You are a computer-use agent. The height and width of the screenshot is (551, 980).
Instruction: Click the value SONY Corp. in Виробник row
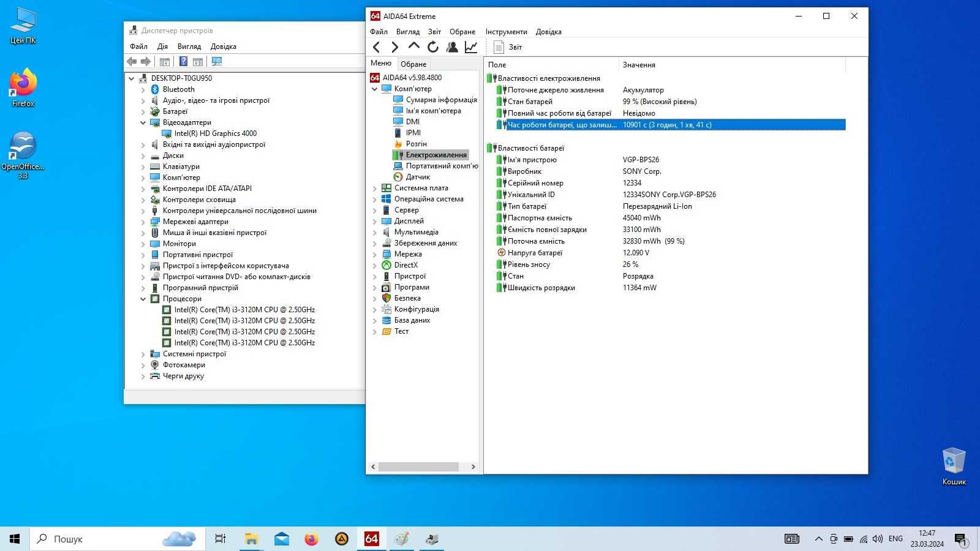pyautogui.click(x=642, y=171)
